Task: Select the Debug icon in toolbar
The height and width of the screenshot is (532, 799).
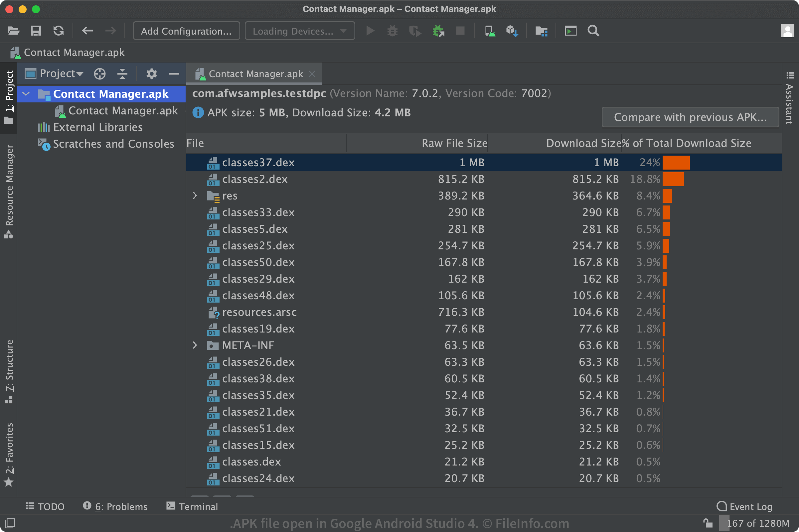Action: click(392, 31)
